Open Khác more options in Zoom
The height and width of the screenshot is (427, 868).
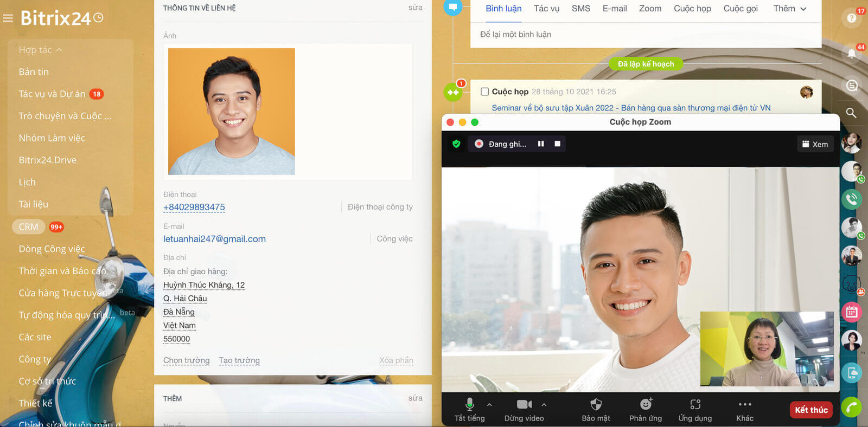click(x=745, y=410)
